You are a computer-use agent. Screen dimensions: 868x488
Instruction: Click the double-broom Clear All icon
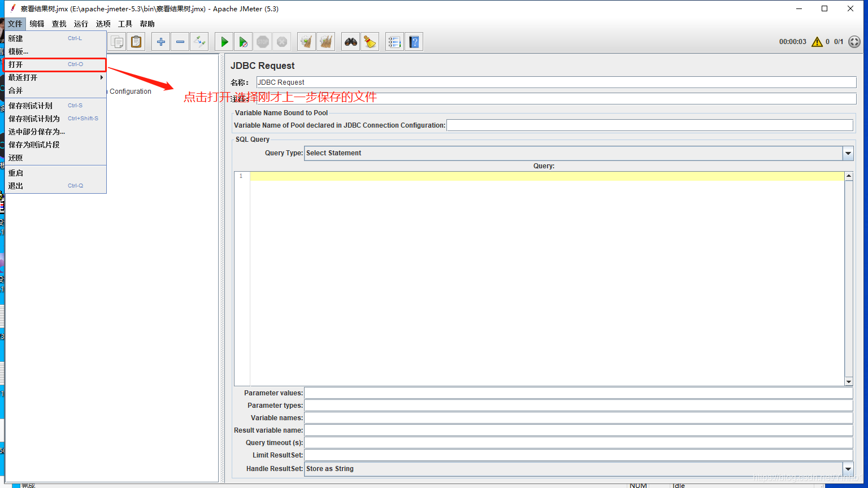325,42
